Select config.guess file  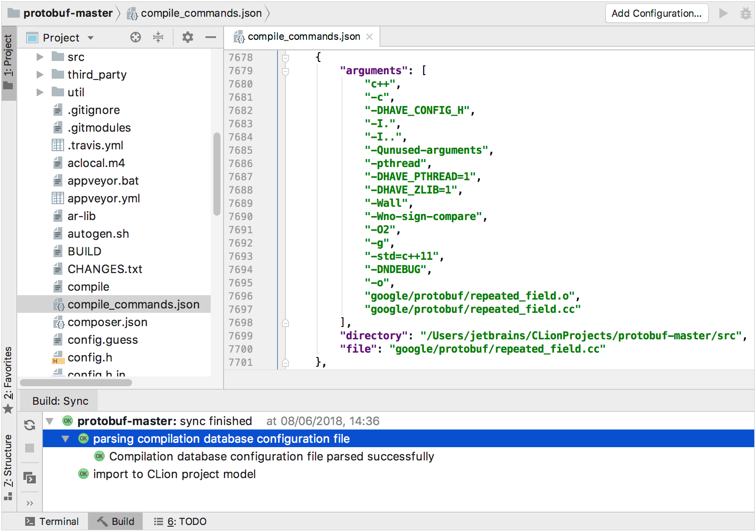tap(103, 340)
